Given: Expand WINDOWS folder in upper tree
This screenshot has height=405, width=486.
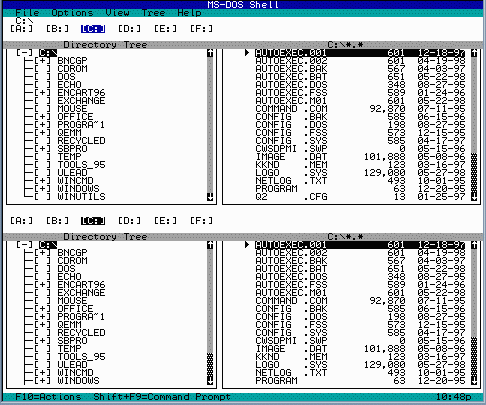Looking at the screenshot, I should [43, 189].
